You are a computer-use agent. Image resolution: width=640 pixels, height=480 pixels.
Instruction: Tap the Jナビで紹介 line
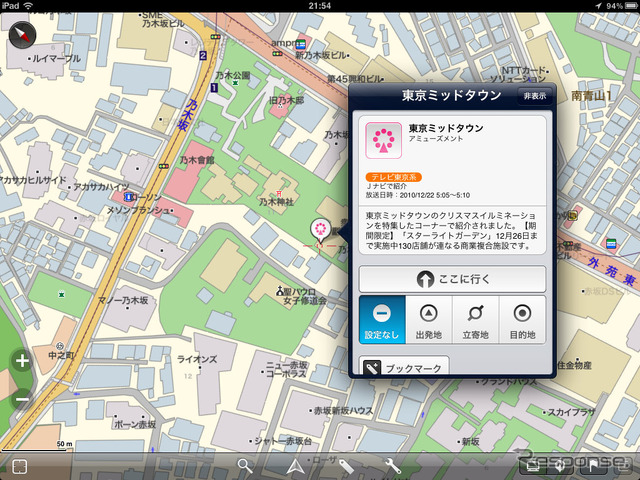tap(386, 186)
